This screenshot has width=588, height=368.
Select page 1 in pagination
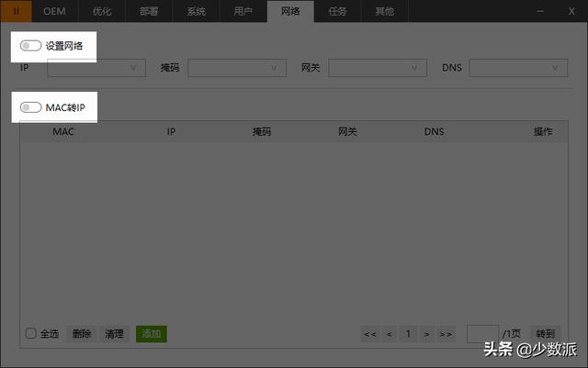[408, 334]
